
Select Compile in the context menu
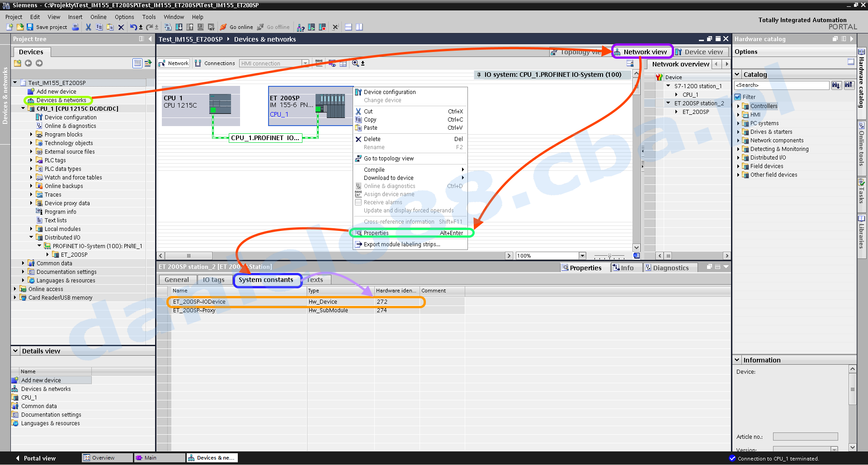410,170
